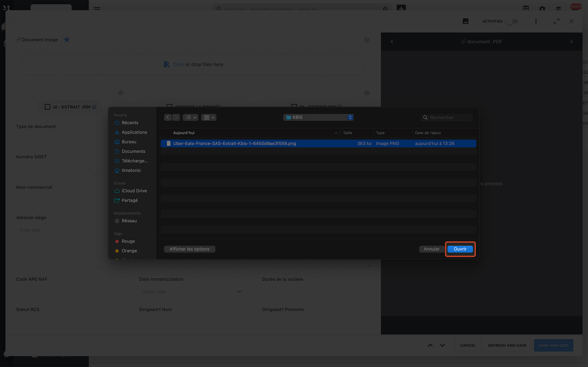Image resolution: width=588 pixels, height=367 pixels.
Task: Check the IA - EXTRAIT .PDF checkbox
Action: pyautogui.click(x=47, y=107)
